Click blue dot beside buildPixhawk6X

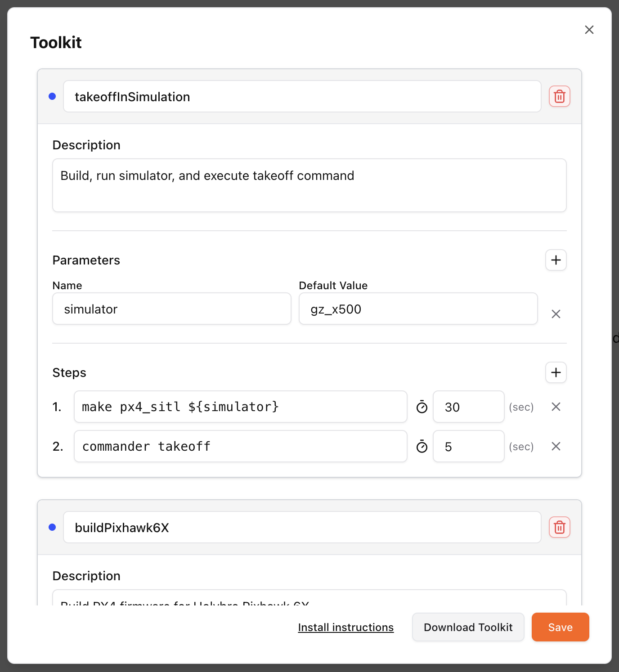point(52,527)
